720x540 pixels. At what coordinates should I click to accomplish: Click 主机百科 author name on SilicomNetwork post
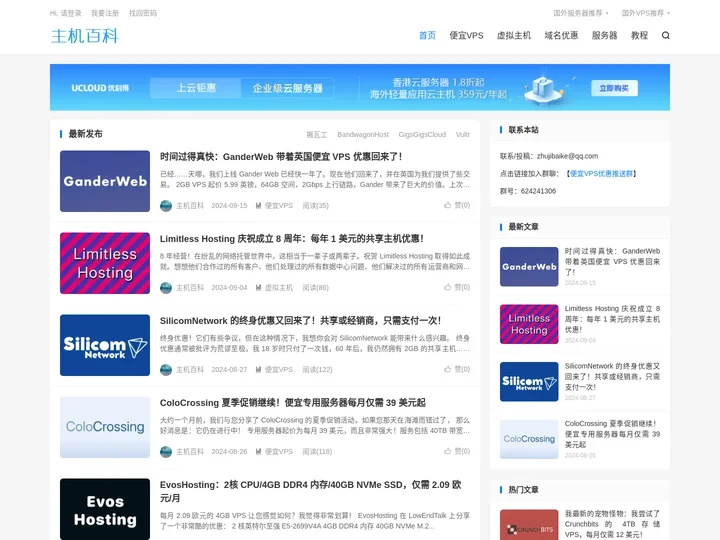[190, 370]
